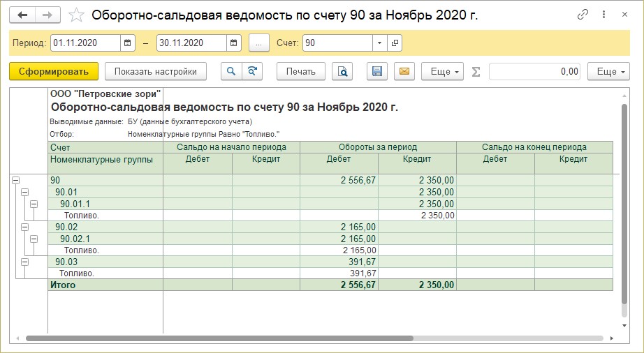Click the start date field 01.11.2020
Viewport: 644px width, 353px height.
(x=85, y=43)
